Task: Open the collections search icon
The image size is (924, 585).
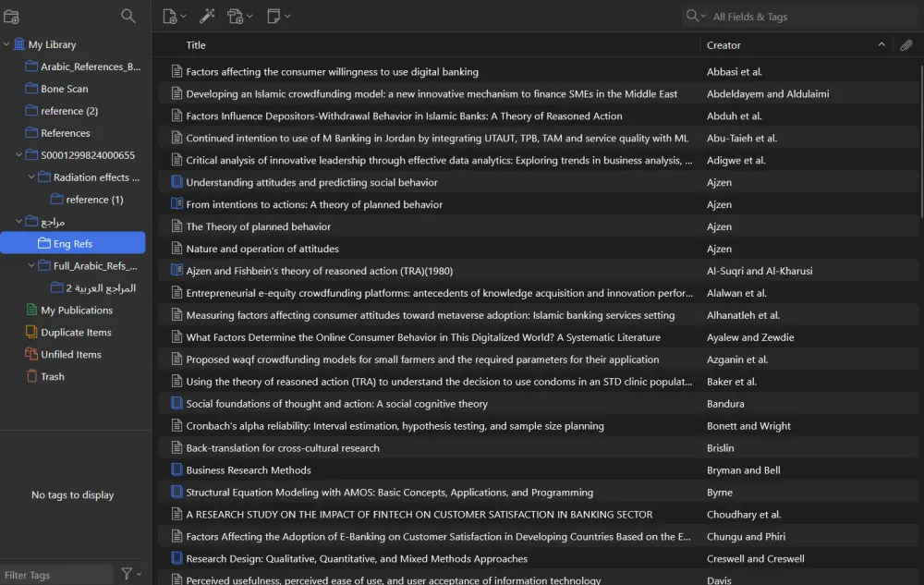Action: click(x=128, y=16)
